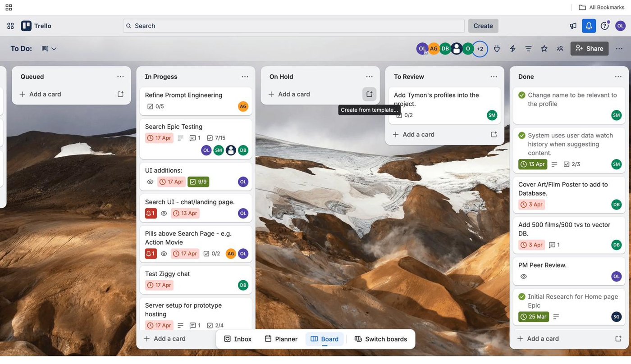The width and height of the screenshot is (631, 364).
Task: Open the Power-Ups plug icon
Action: pos(497,49)
